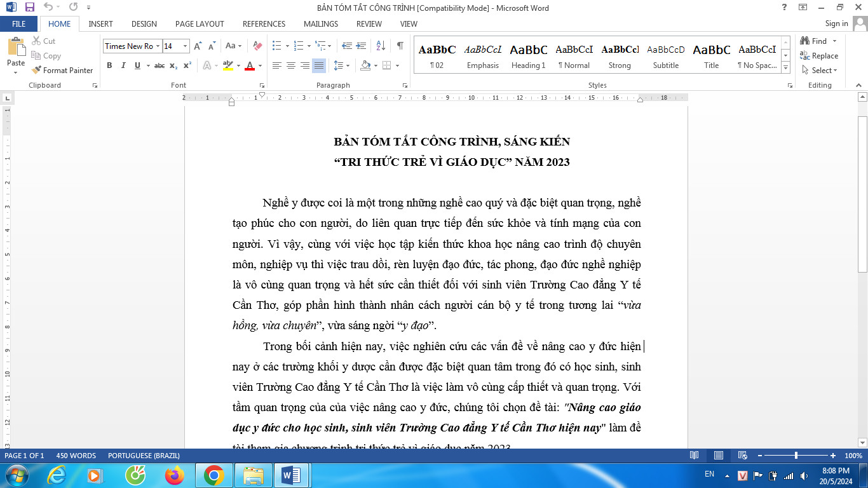Click the Save icon in Quick Access Toolbar
The width and height of the screenshot is (868, 488).
coord(29,8)
